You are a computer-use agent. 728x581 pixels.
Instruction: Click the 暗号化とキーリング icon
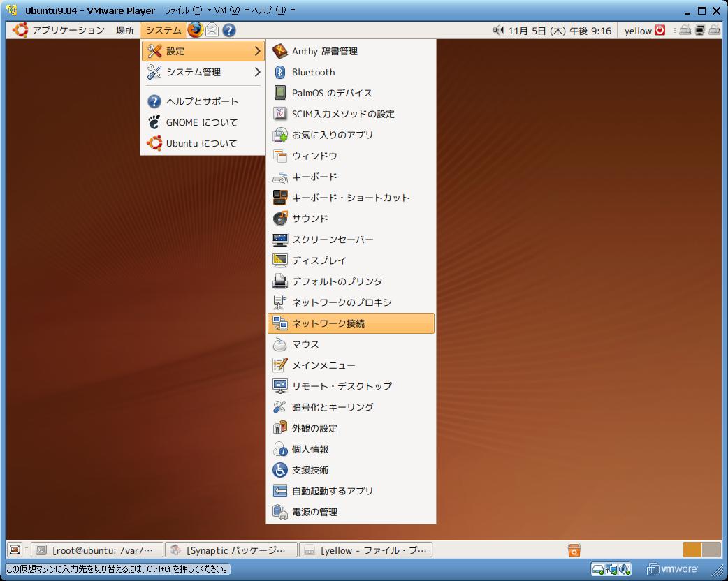click(280, 407)
